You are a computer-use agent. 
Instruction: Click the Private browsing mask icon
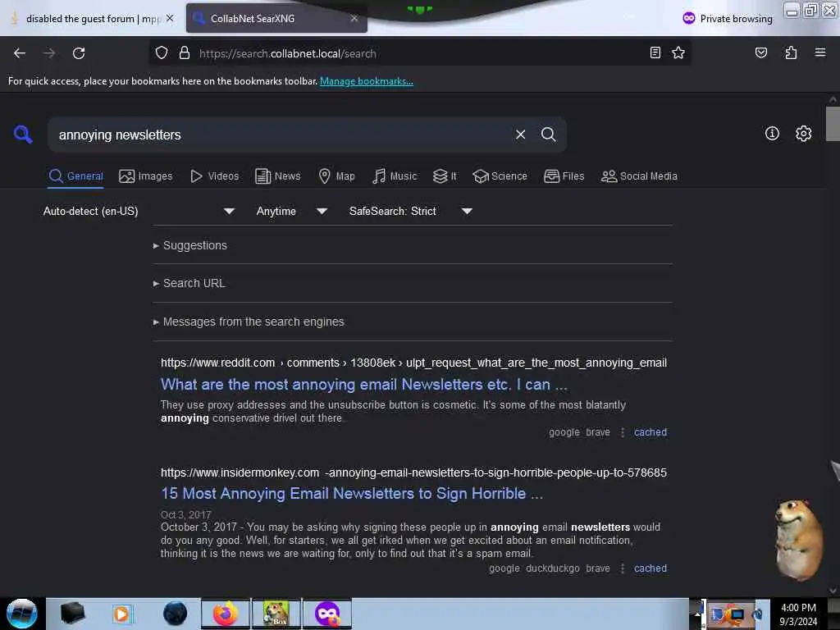tap(688, 18)
